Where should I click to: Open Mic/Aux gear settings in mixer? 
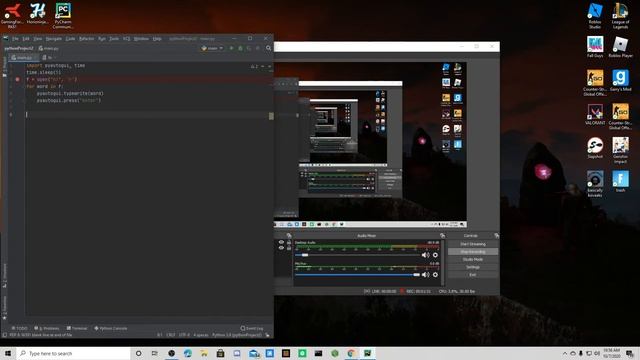(435, 275)
